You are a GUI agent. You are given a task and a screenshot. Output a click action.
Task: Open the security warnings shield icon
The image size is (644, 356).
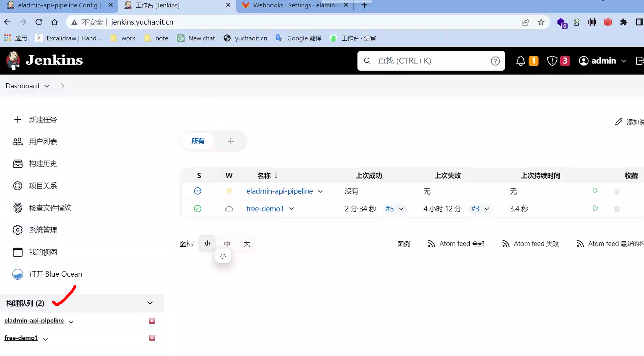click(552, 61)
